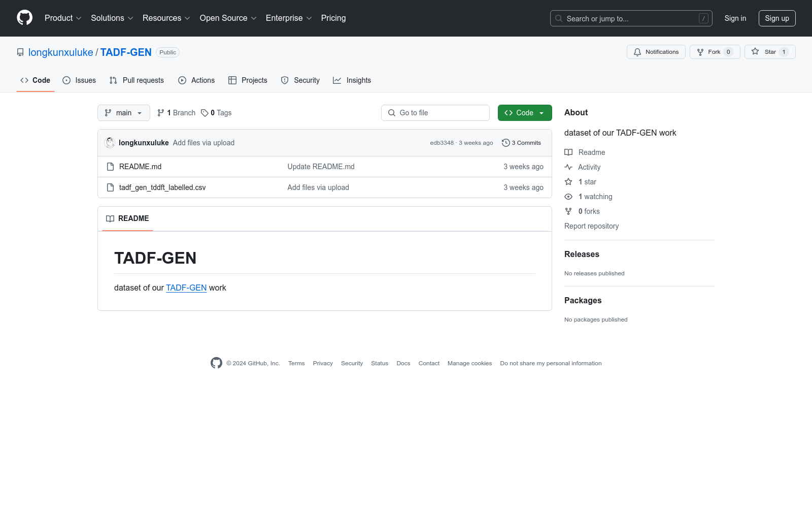Switch to the Insights tab
Screen dimensions: 812x508
[x=352, y=80]
